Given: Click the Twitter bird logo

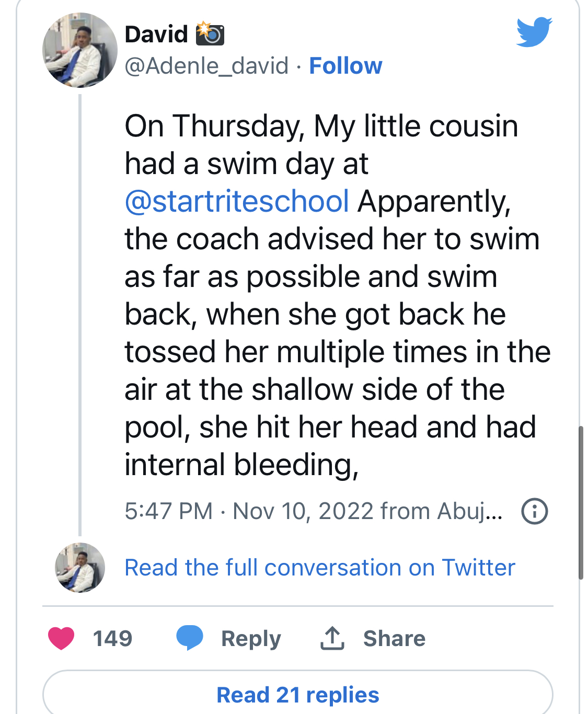Looking at the screenshot, I should click(x=534, y=32).
